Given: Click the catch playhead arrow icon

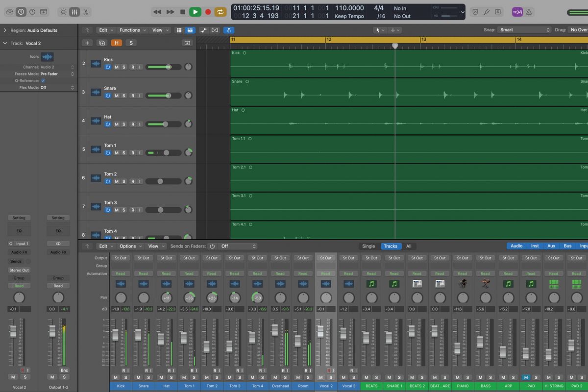Looking at the screenshot, I should pyautogui.click(x=87, y=30).
